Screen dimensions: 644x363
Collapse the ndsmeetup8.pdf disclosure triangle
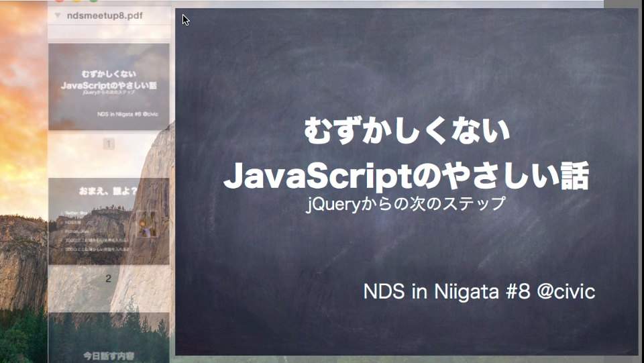[58, 15]
